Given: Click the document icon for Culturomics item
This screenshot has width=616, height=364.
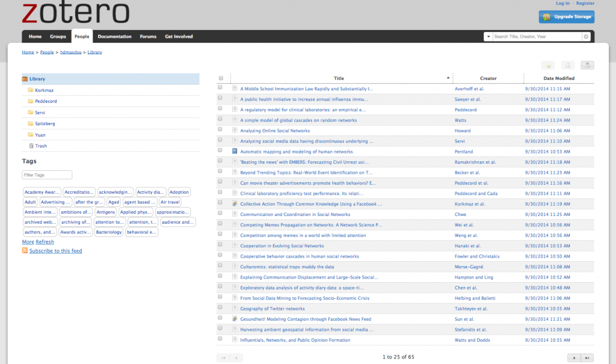Looking at the screenshot, I should coord(235,266).
